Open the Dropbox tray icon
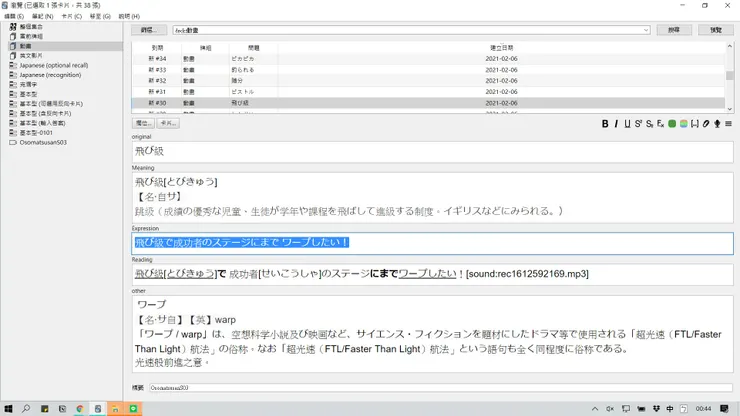740x416 pixels. tap(656, 408)
